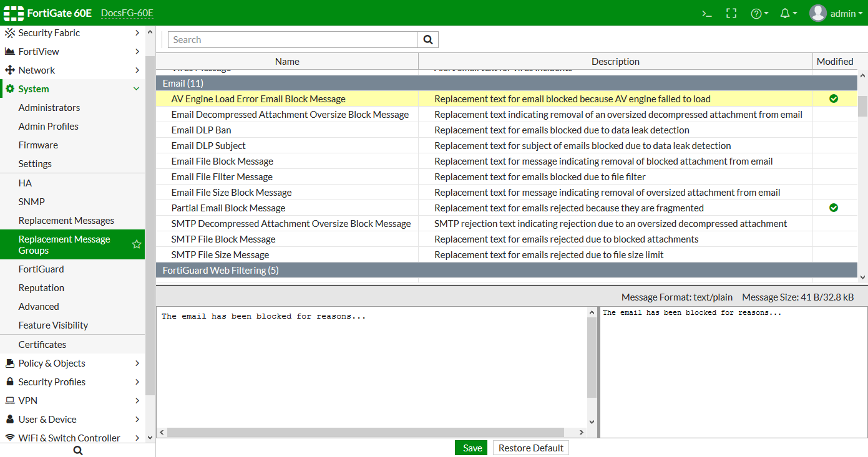Click the Fortinet logo icon
The image size is (868, 457).
click(14, 13)
